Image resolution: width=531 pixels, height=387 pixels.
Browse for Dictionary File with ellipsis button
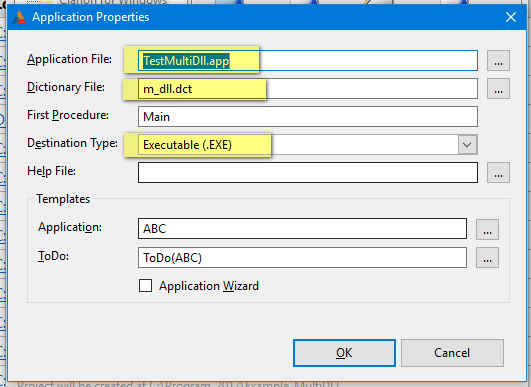coord(498,89)
